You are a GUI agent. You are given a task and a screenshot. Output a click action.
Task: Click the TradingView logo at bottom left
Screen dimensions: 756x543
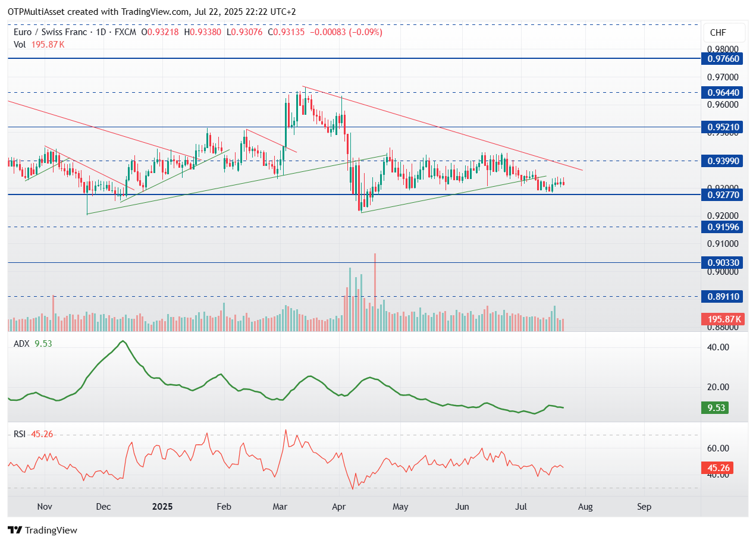[x=42, y=530]
